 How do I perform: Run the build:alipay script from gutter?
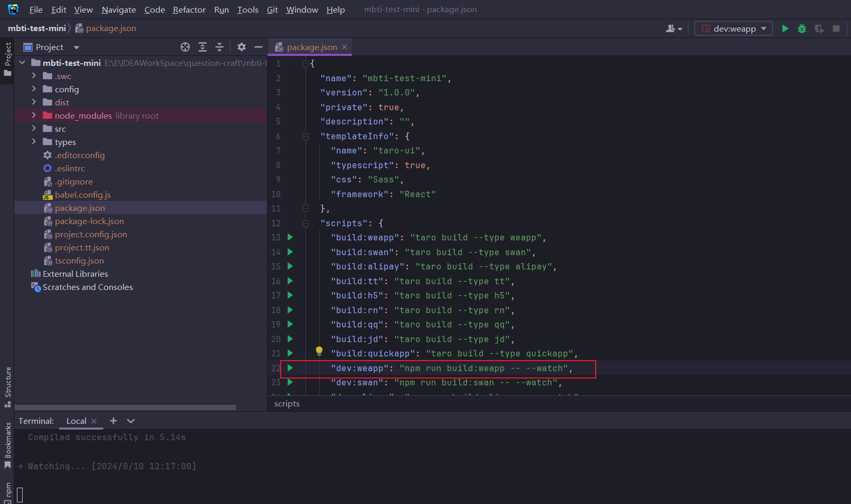[290, 266]
